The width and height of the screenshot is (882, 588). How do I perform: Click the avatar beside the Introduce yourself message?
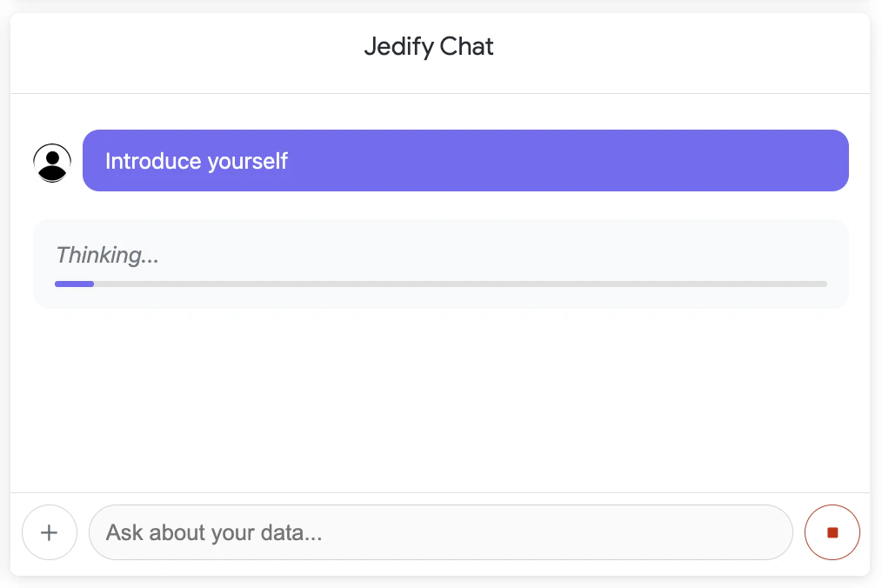(x=51, y=162)
